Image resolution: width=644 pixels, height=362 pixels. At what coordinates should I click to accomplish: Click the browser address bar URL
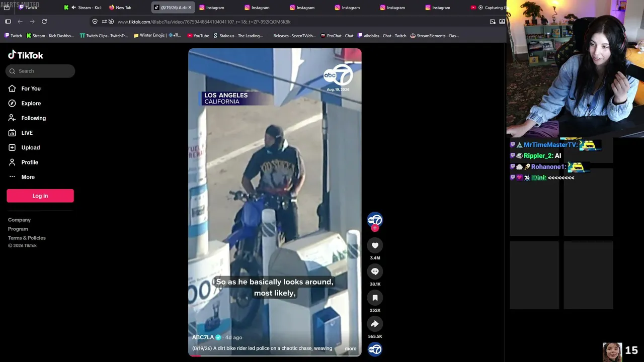[x=204, y=22]
